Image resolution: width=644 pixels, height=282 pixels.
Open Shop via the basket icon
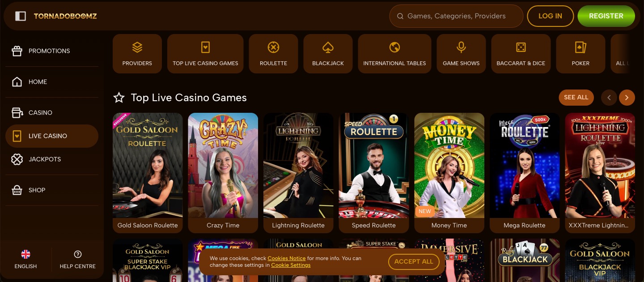17,190
